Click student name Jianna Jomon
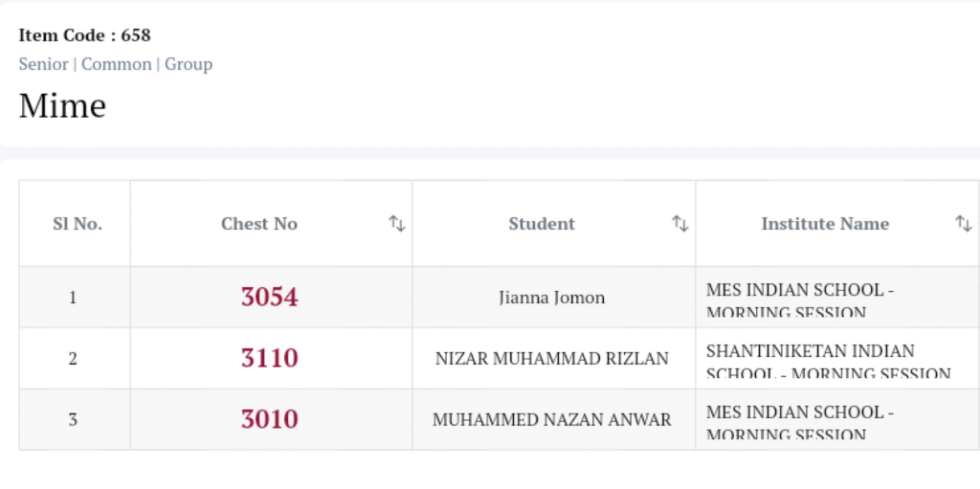Screen dimensions: 980x489 tap(551, 298)
